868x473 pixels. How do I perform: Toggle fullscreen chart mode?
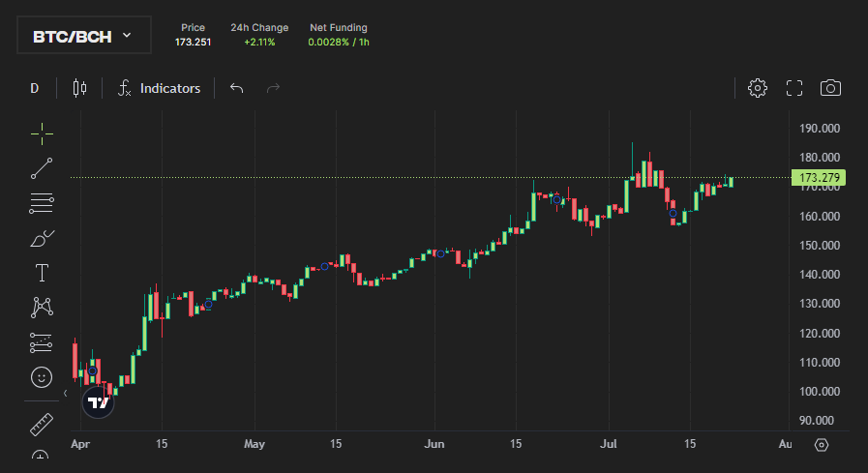click(x=794, y=88)
